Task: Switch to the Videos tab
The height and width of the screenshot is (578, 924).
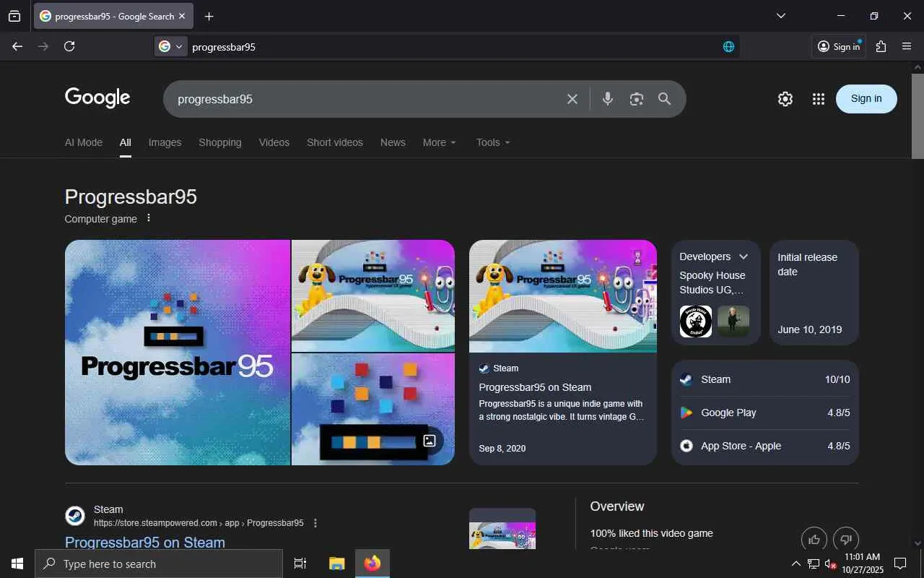Action: [274, 142]
